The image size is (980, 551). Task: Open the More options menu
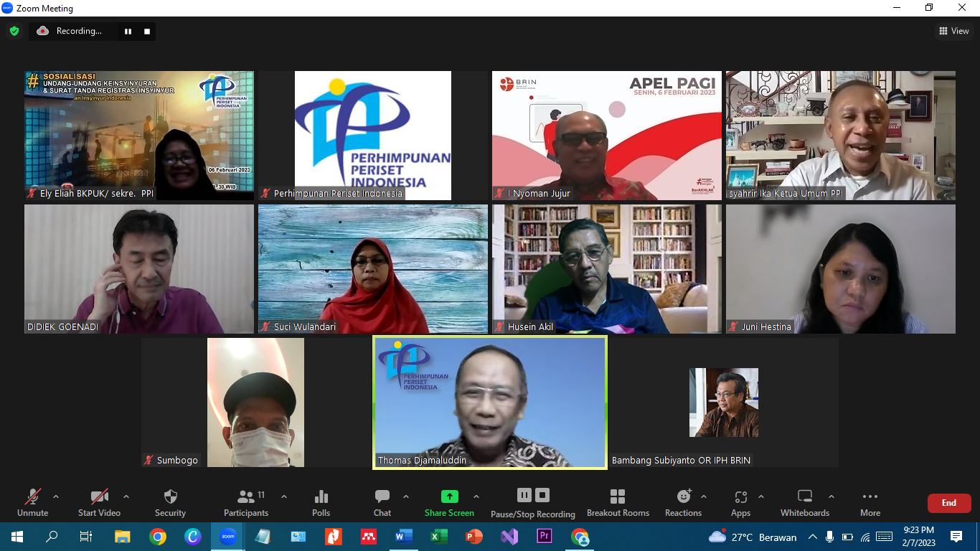point(870,503)
